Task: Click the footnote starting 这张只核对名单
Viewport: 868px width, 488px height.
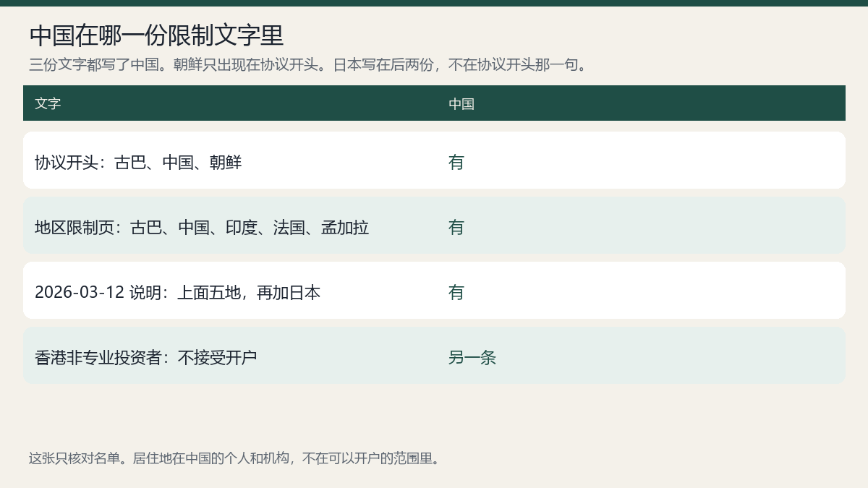Action: (235, 458)
